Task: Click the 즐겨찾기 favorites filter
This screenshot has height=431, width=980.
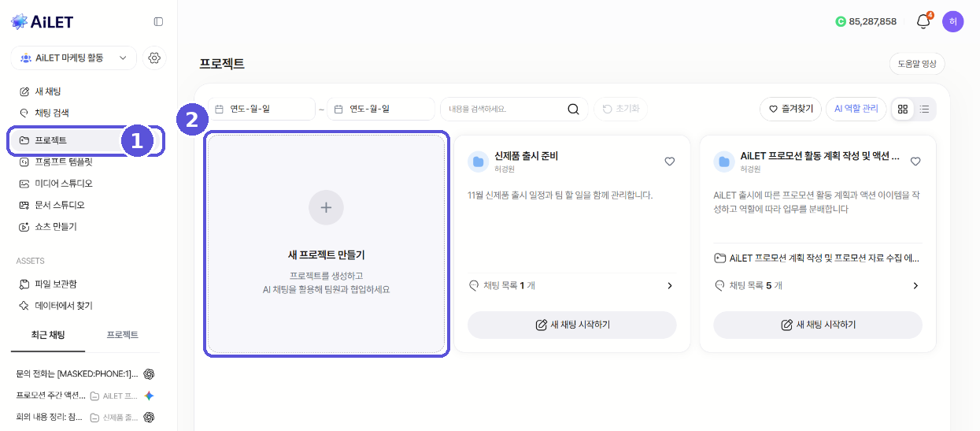Action: tap(791, 109)
